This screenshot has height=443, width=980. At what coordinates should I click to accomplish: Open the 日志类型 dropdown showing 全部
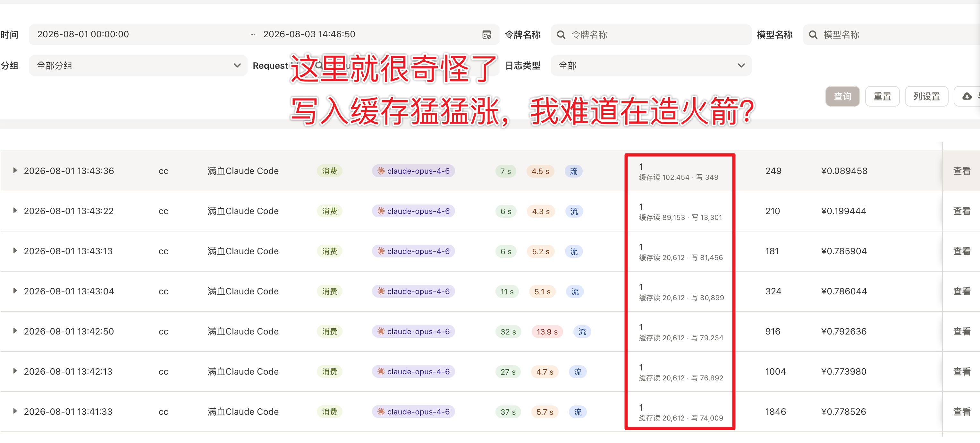651,65
